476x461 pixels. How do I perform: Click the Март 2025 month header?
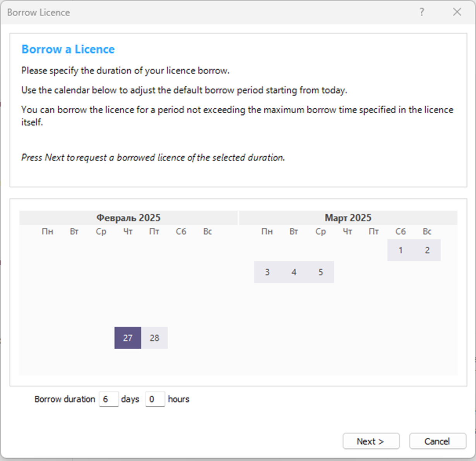point(348,218)
